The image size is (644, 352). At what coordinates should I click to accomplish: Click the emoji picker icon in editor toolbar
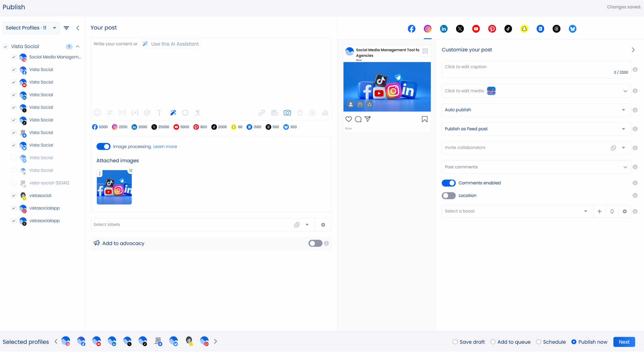pyautogui.click(x=97, y=113)
